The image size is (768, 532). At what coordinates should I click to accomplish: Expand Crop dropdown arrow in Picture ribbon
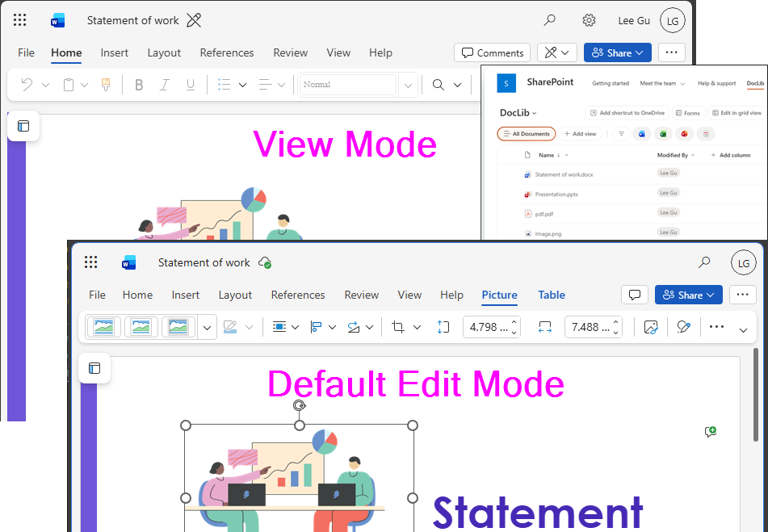(418, 328)
